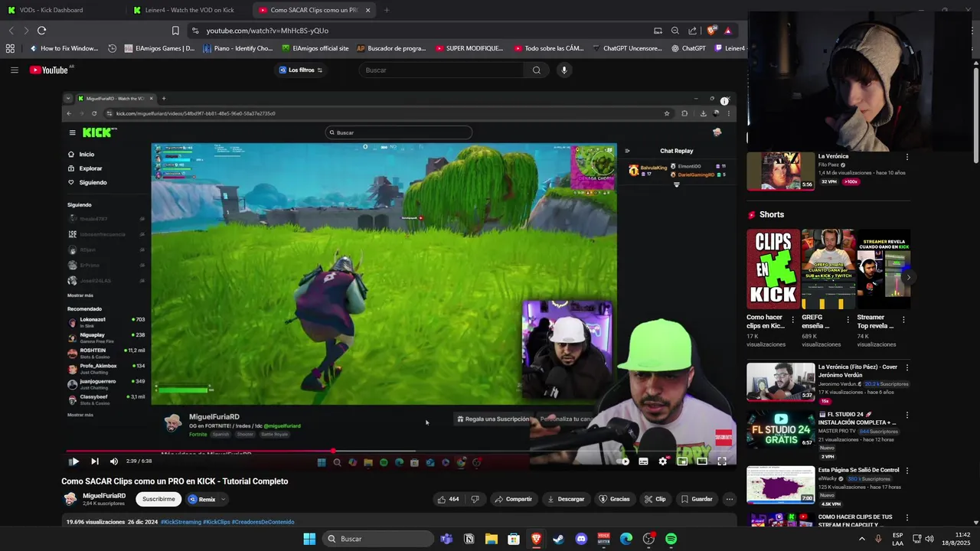Mute the video volume speaker
The image size is (980, 551).
114,461
